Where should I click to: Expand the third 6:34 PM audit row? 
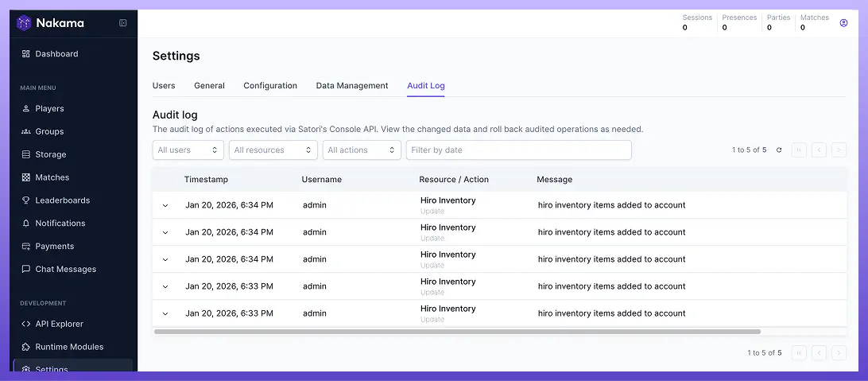point(165,260)
